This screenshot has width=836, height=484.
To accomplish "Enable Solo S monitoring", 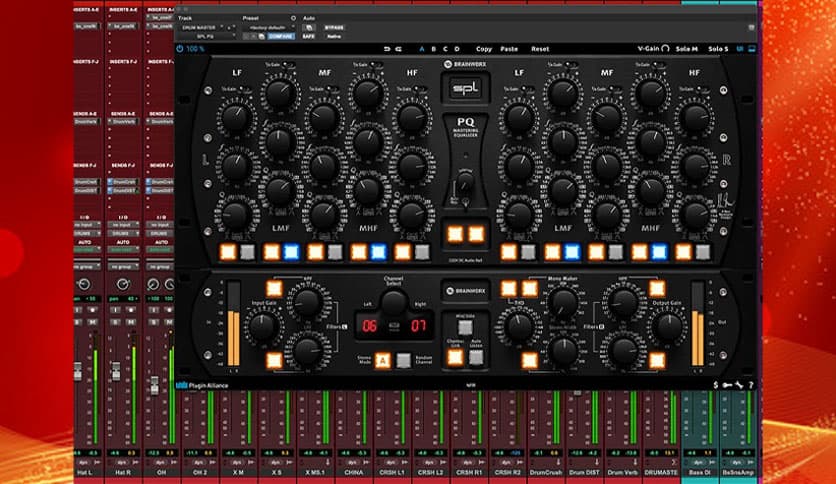I will (718, 49).
